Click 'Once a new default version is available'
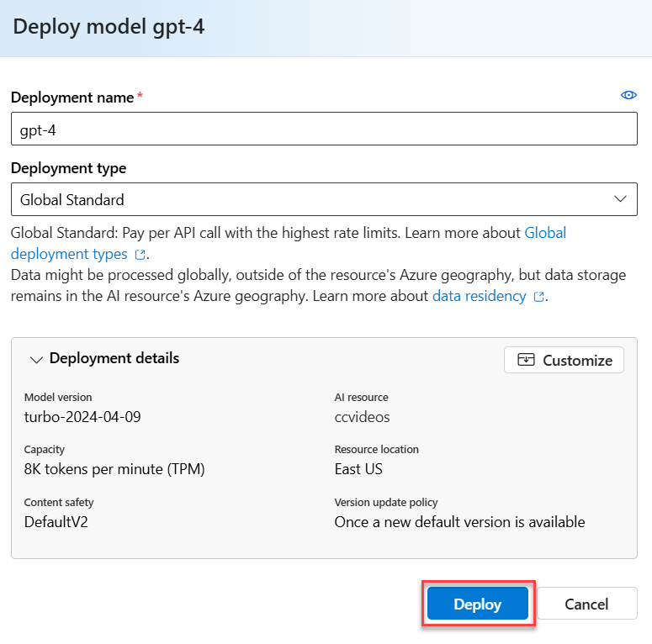This screenshot has width=652, height=644. tap(459, 522)
